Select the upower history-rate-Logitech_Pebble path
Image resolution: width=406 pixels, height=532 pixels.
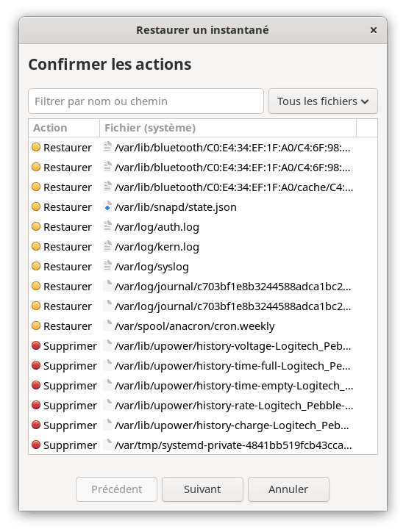[234, 406]
